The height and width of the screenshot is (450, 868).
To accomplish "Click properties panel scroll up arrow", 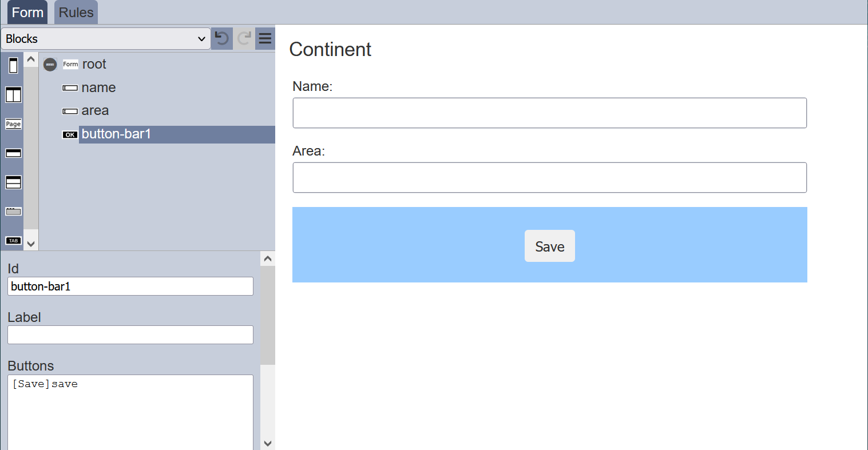I will [268, 259].
